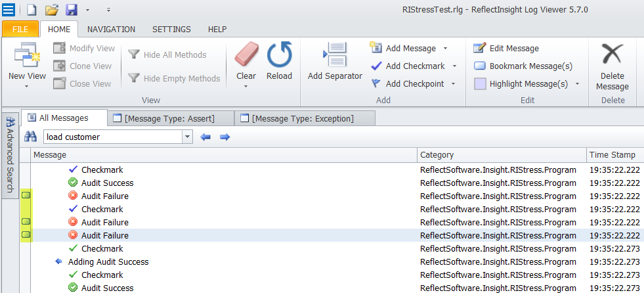Click the Clear eraser icon
Image resolution: width=644 pixels, height=293 pixels.
[x=246, y=55]
